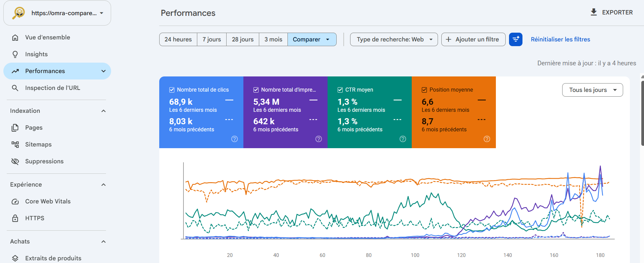Click Réinitialiser les filtres link

tap(561, 39)
